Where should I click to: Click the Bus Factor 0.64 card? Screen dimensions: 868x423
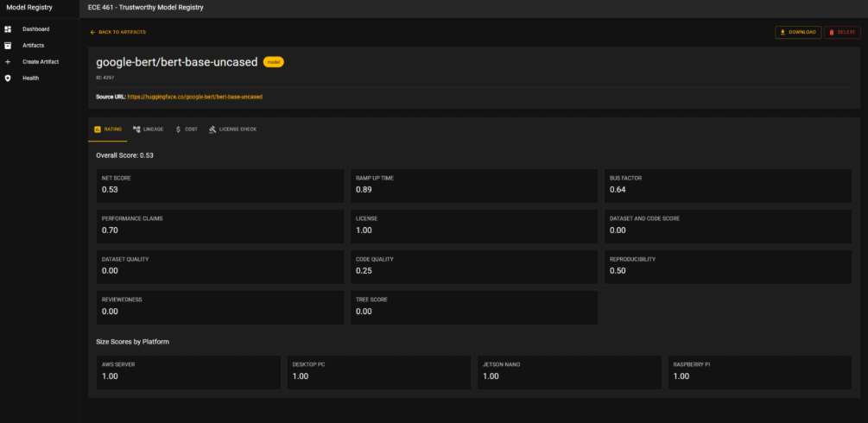click(x=728, y=186)
